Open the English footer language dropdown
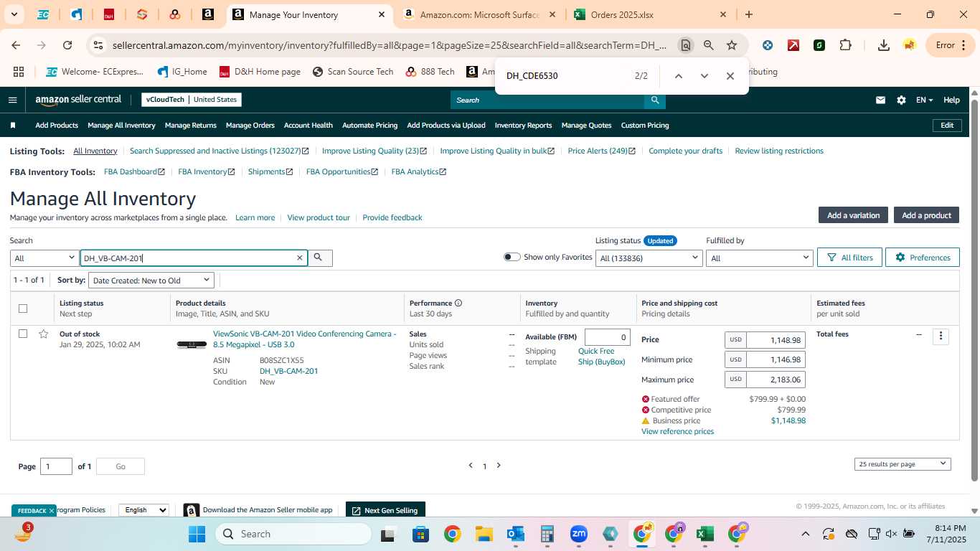This screenshot has width=980, height=551. (x=143, y=510)
